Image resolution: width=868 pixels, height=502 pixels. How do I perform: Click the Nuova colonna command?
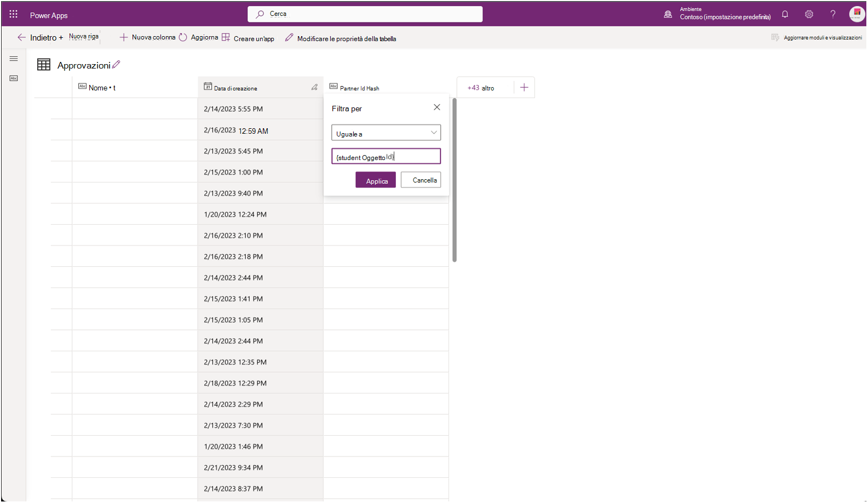tap(148, 37)
